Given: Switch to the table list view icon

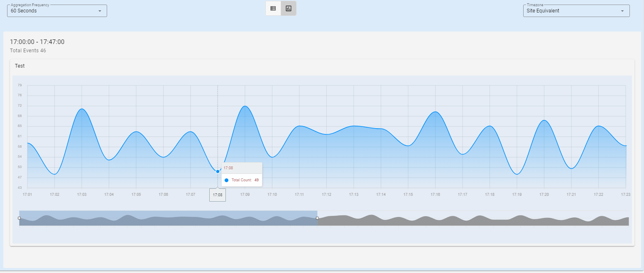Looking at the screenshot, I should coord(273,8).
